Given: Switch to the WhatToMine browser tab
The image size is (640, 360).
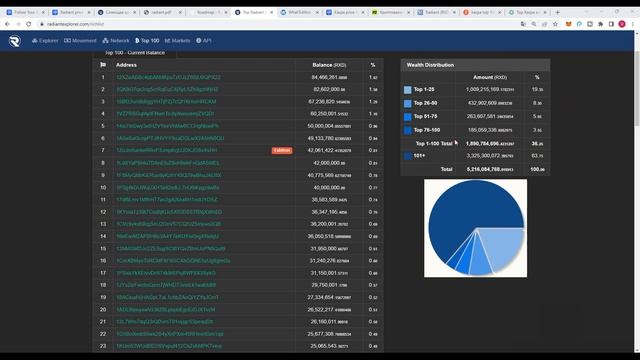Looking at the screenshot, I should pyautogui.click(x=300, y=12).
